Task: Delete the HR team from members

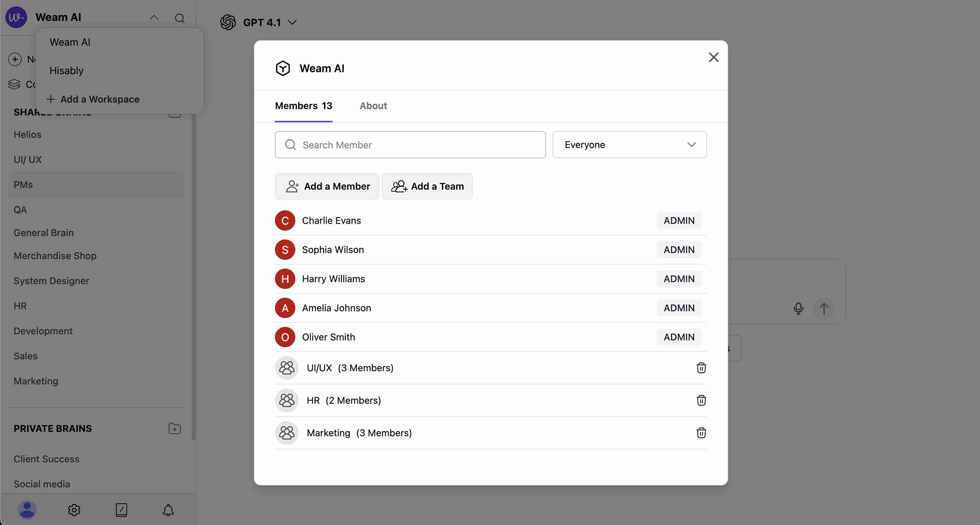Action: pyautogui.click(x=701, y=400)
